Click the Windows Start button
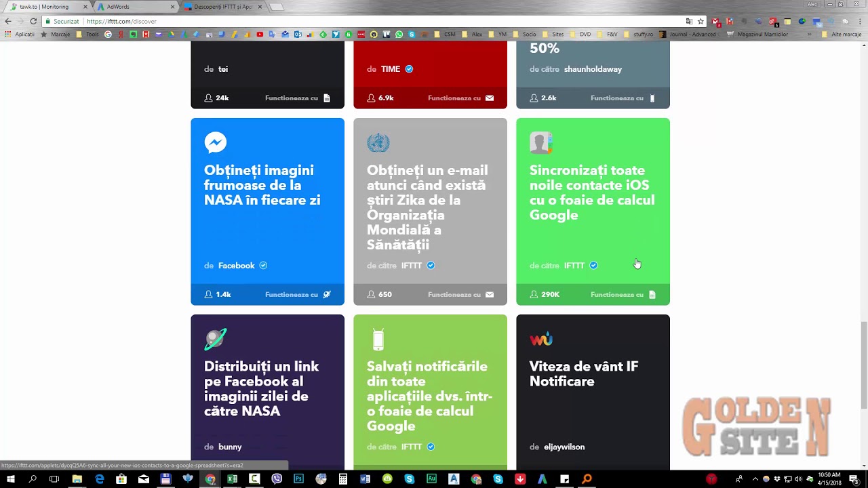 (x=11, y=479)
